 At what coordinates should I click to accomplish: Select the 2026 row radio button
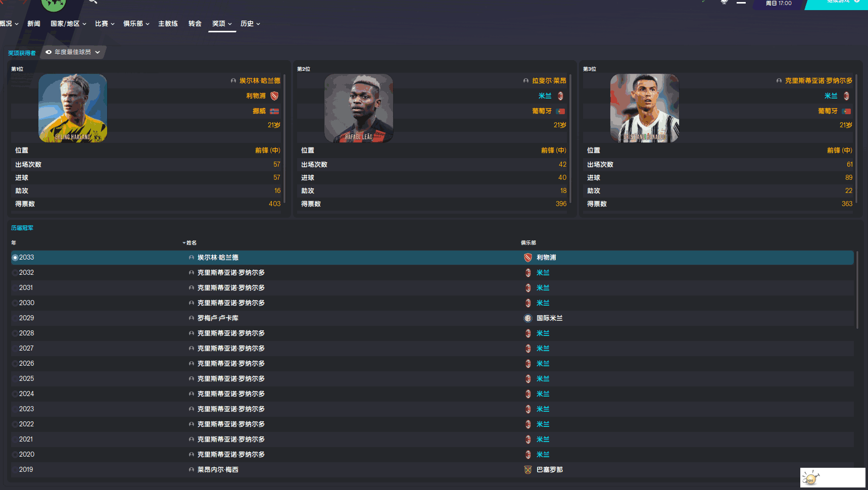[x=15, y=364]
